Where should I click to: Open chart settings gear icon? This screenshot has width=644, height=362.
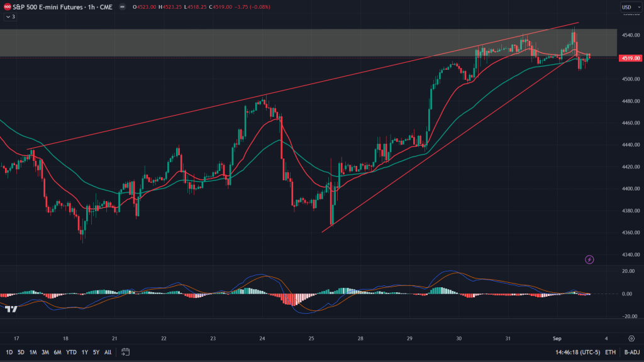click(631, 337)
